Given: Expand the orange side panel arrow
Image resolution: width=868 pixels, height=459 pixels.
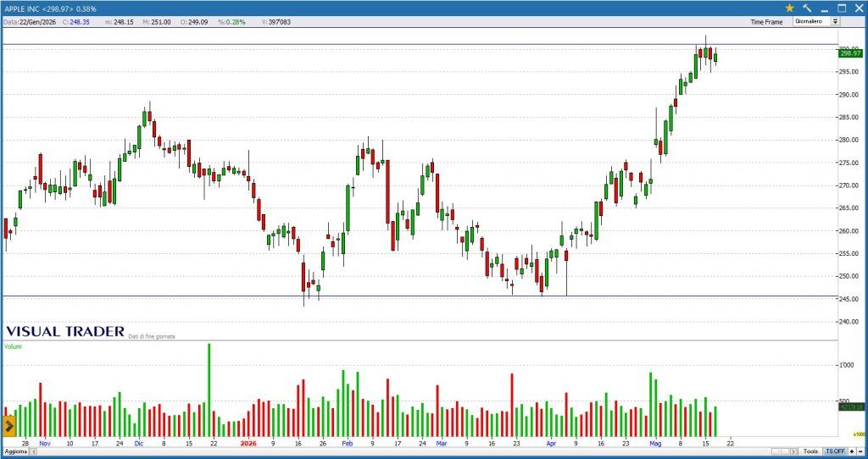Looking at the screenshot, I should [x=9, y=426].
